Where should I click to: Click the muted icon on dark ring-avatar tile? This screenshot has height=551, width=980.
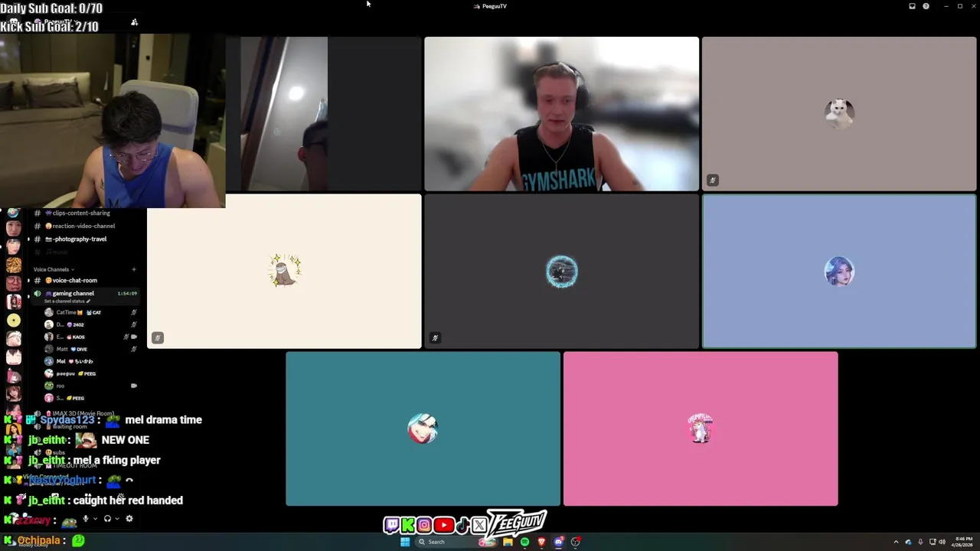click(x=435, y=337)
